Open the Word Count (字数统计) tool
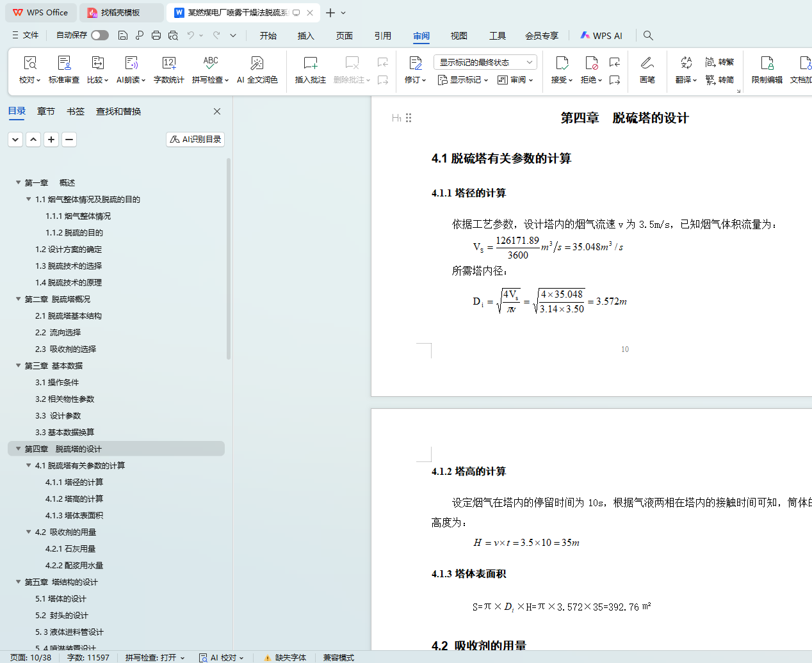 (x=168, y=63)
